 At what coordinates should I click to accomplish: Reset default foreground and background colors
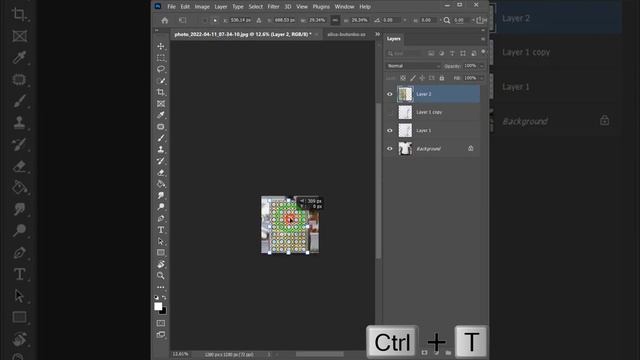(x=156, y=298)
